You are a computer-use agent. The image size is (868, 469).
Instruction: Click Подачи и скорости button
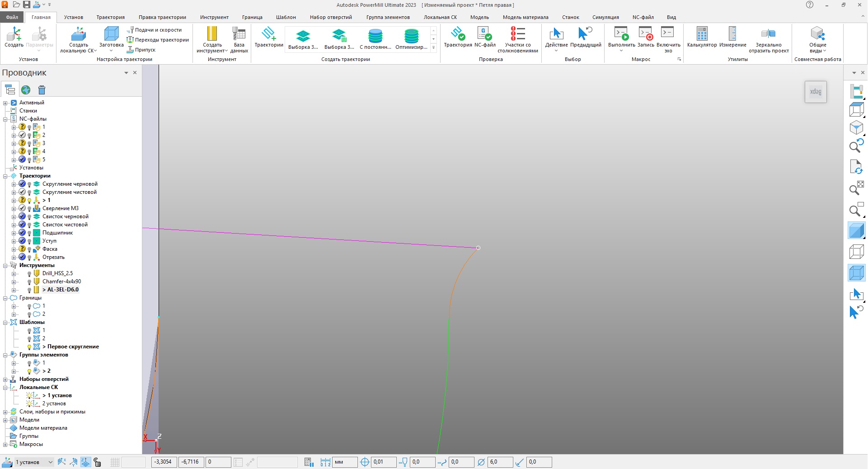pos(154,30)
